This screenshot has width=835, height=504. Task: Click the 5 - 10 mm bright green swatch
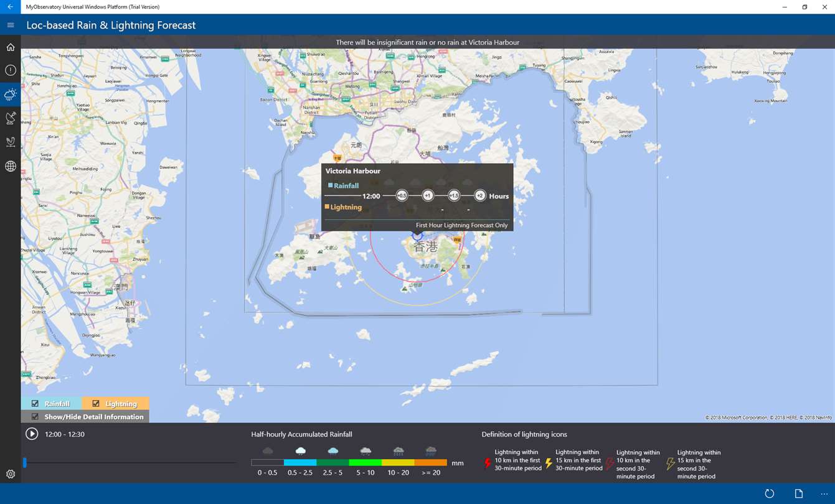pyautogui.click(x=366, y=462)
